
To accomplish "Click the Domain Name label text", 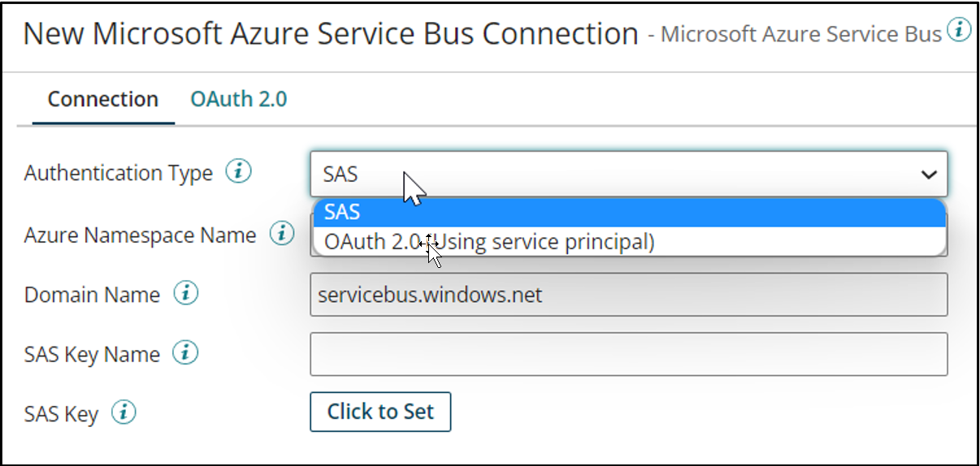I will pyautogui.click(x=92, y=295).
